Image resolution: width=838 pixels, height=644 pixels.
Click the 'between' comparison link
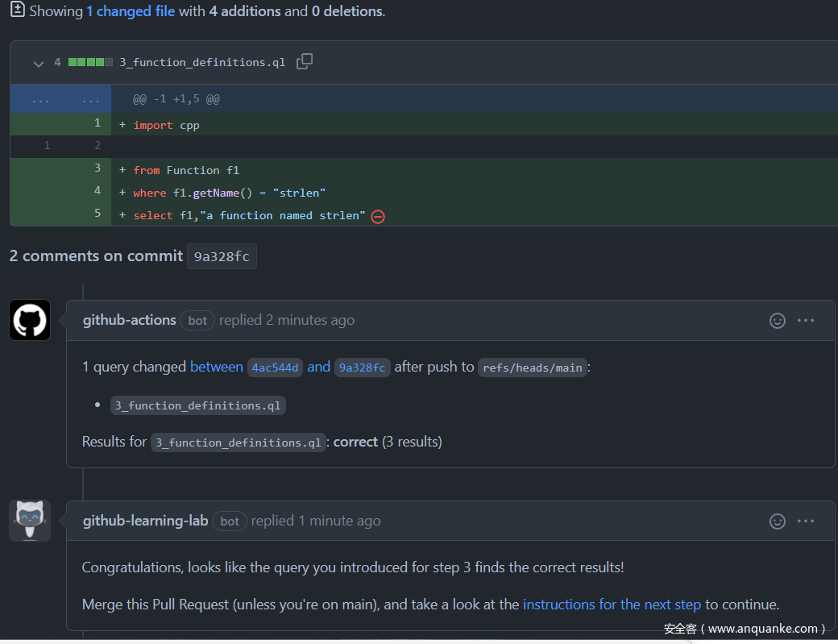coord(217,367)
